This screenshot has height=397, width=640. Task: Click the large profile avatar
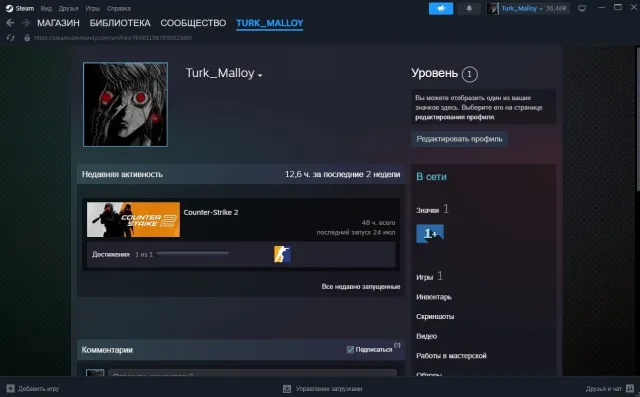(x=125, y=104)
